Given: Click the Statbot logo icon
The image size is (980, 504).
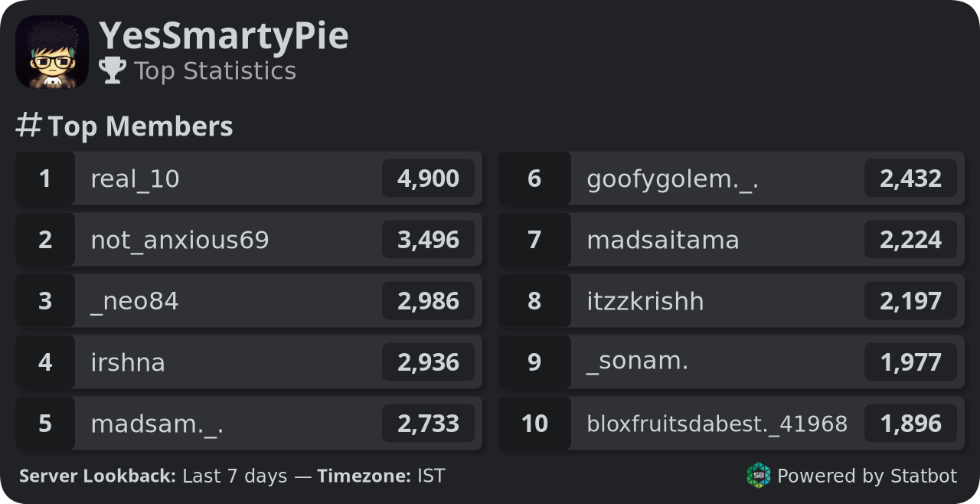Looking at the screenshot, I should point(759,476).
